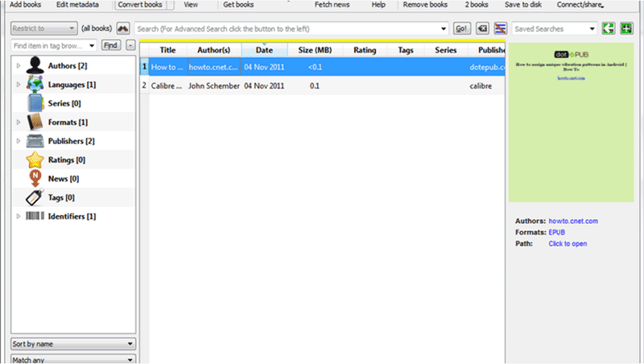Click Edit metadata in toolbar
644x364 pixels.
(77, 5)
